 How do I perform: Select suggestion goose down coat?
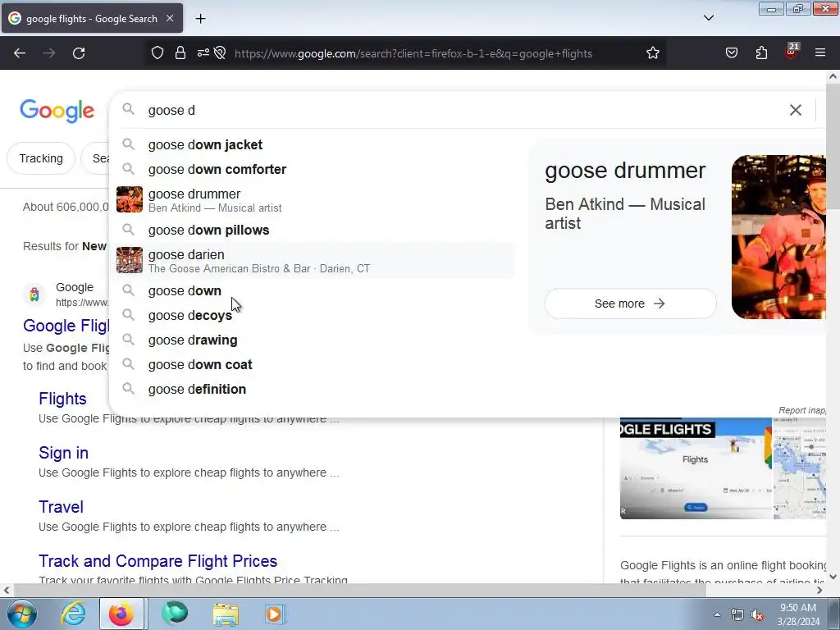tap(313, 365)
